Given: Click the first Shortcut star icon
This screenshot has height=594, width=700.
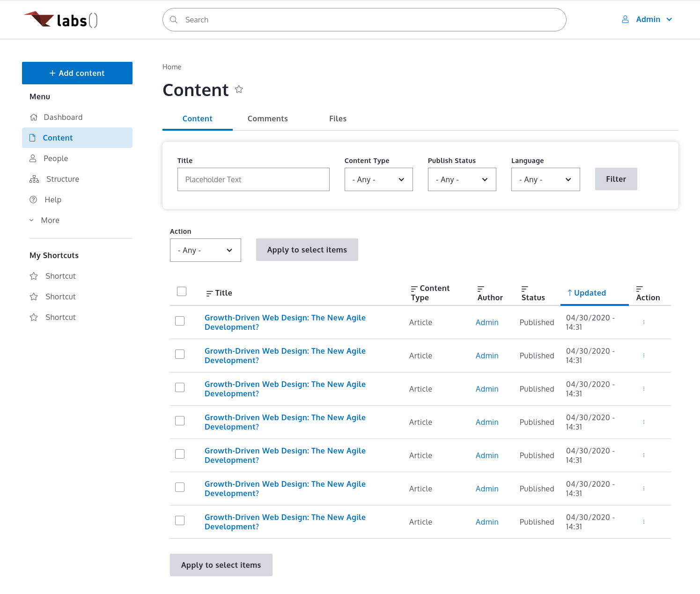Looking at the screenshot, I should (x=34, y=276).
